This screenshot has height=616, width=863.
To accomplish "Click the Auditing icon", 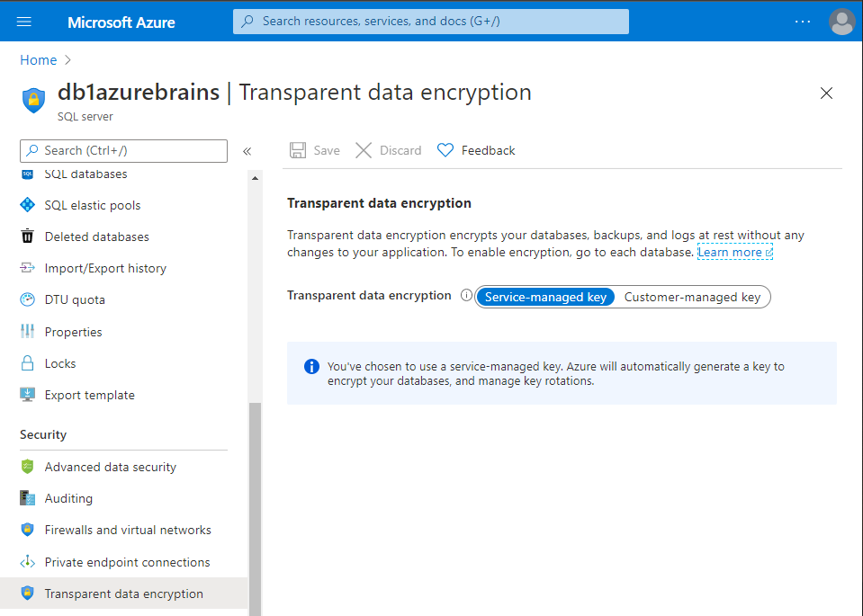I will 28,498.
